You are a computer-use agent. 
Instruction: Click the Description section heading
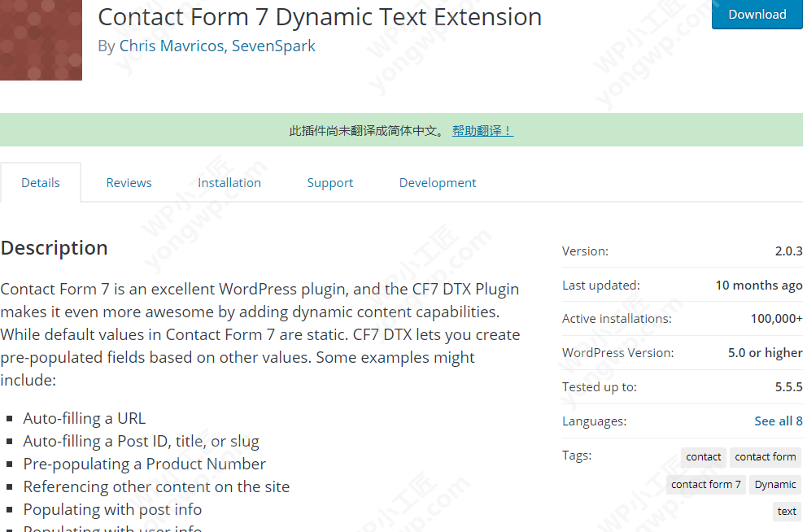[55, 248]
